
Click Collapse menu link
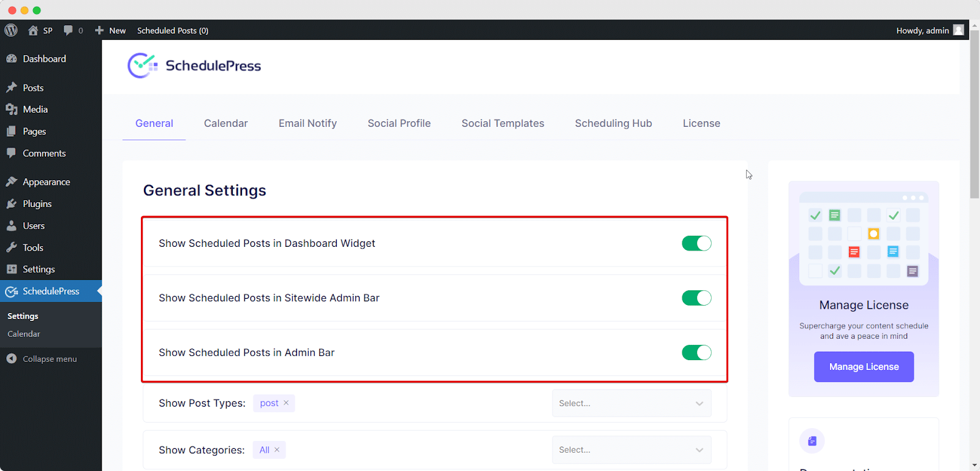tap(50, 359)
